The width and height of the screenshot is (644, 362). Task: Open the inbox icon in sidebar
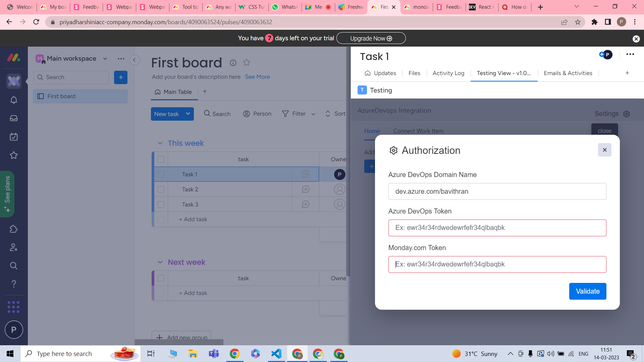point(14,118)
